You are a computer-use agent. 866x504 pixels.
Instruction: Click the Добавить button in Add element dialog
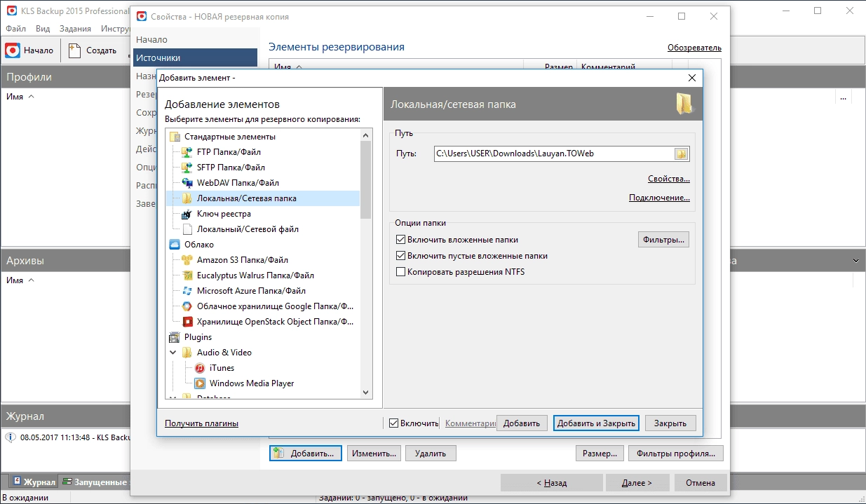[522, 423]
